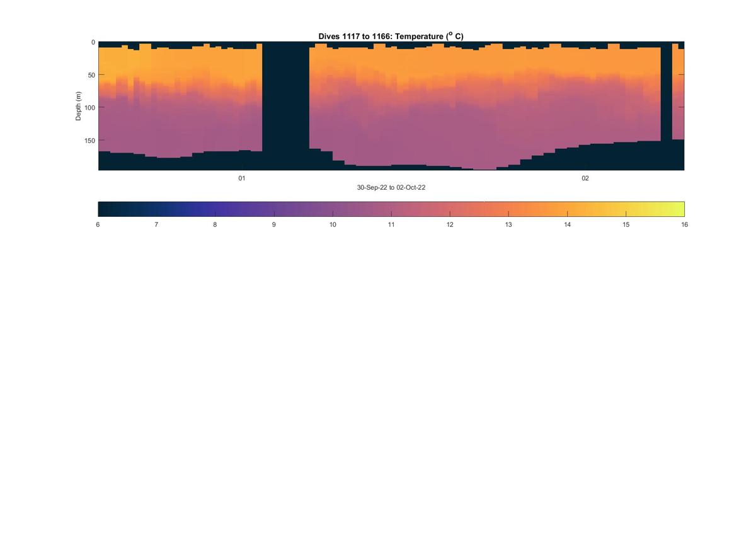756x558 pixels.
Task: Click the colorbar tick label '11'
Action: (391, 224)
